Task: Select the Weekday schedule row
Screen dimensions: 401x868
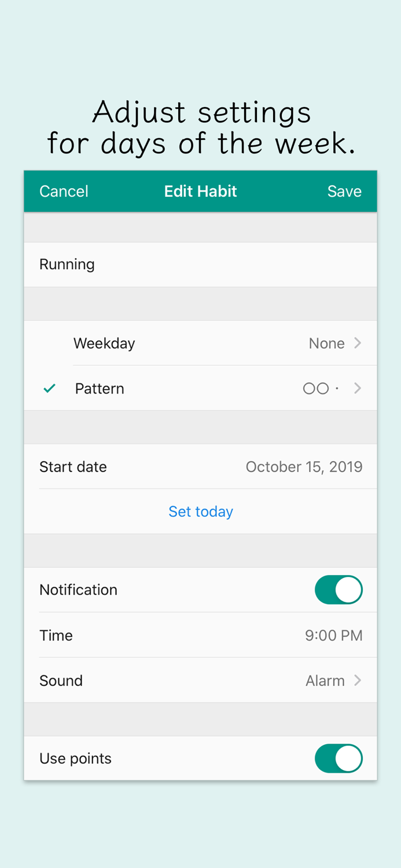Action: tap(104, 343)
